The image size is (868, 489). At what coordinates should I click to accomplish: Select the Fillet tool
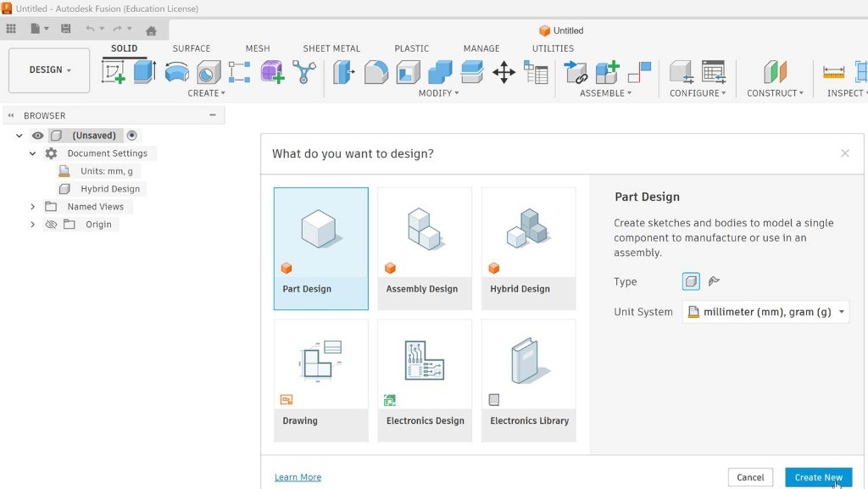[376, 72]
